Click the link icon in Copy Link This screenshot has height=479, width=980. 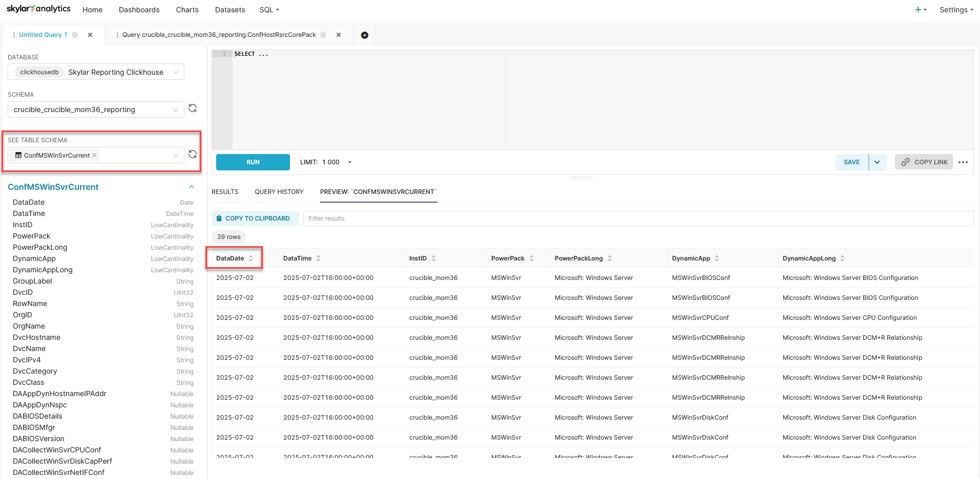point(906,162)
